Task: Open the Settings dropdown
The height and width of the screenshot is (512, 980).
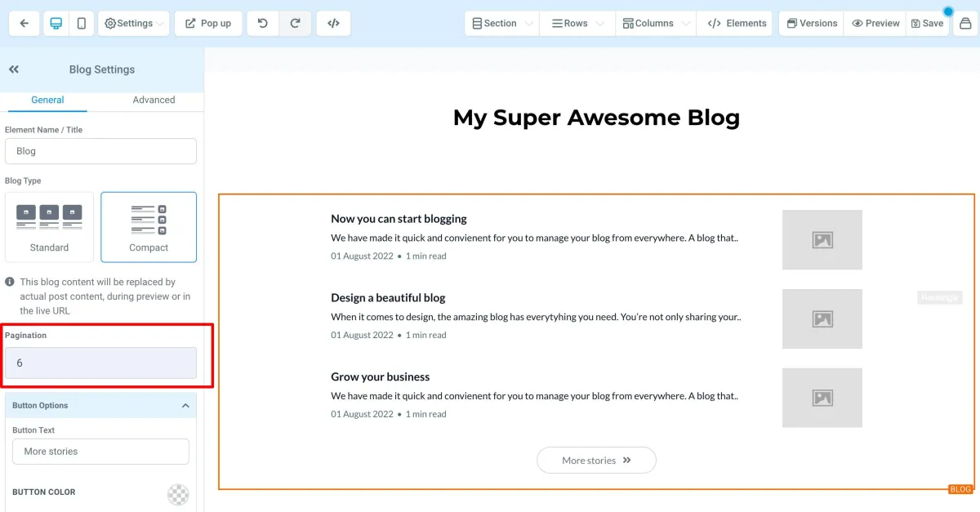Action: [134, 24]
